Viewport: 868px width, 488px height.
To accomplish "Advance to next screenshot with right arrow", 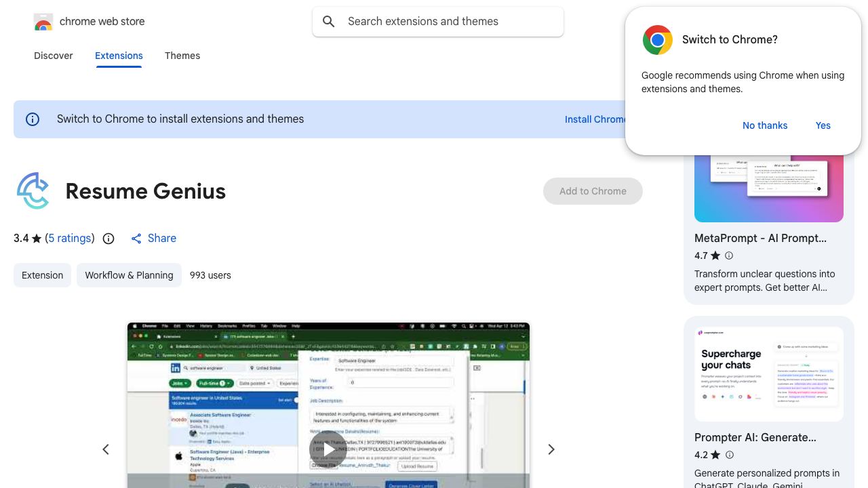I will pyautogui.click(x=551, y=449).
